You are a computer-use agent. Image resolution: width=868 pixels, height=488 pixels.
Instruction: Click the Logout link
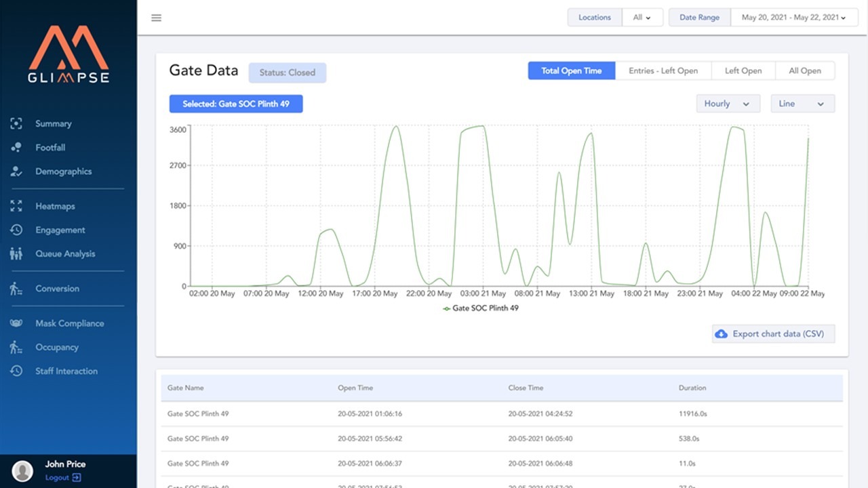(x=60, y=477)
